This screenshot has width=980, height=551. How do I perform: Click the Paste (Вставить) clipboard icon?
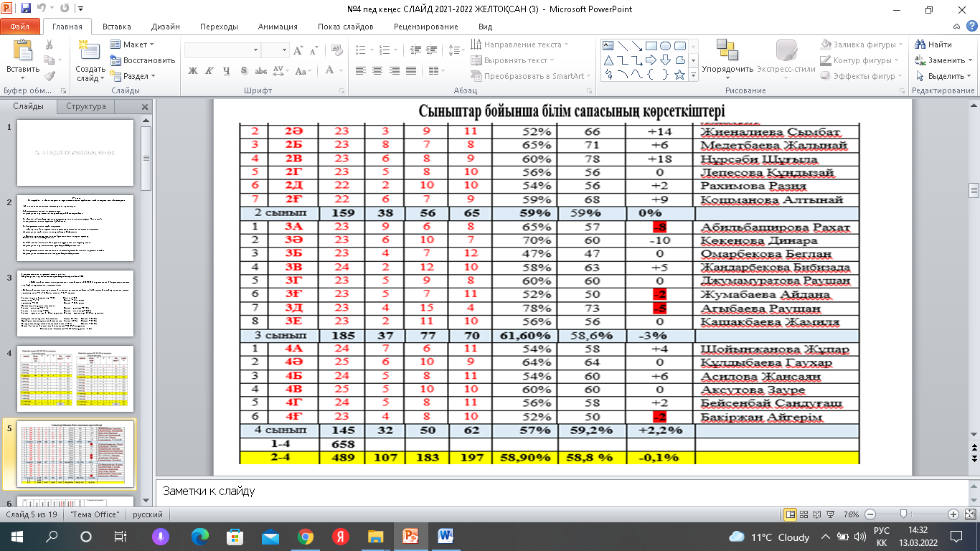pos(23,52)
